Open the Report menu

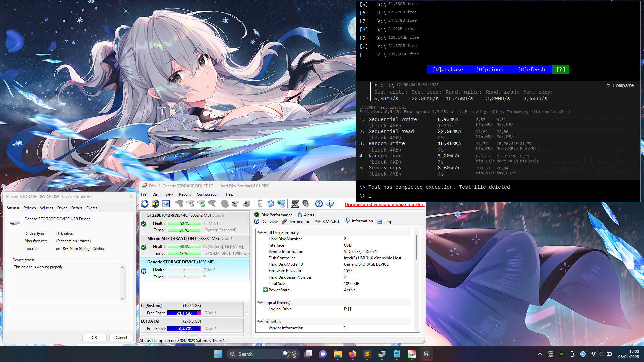pos(184,194)
